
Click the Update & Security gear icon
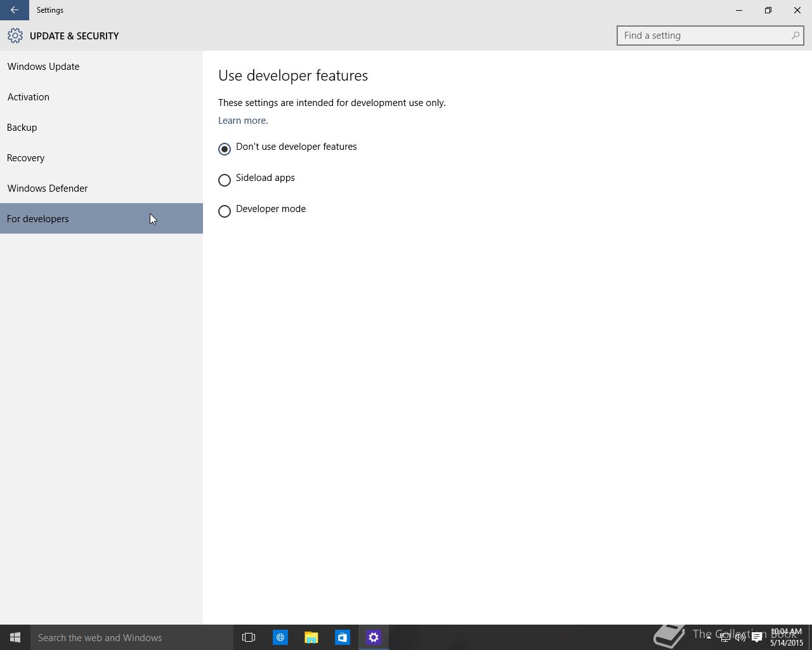15,36
